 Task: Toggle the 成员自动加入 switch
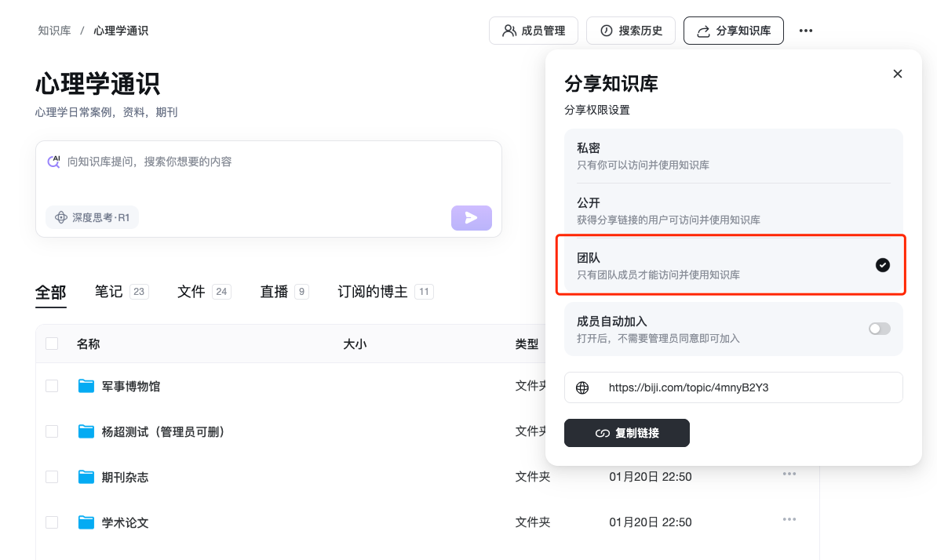tap(879, 329)
